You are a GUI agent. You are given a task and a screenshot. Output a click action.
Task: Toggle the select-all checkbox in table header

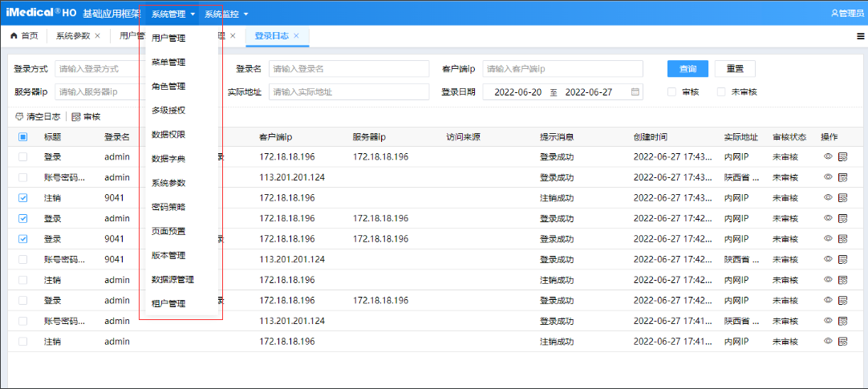[22, 137]
